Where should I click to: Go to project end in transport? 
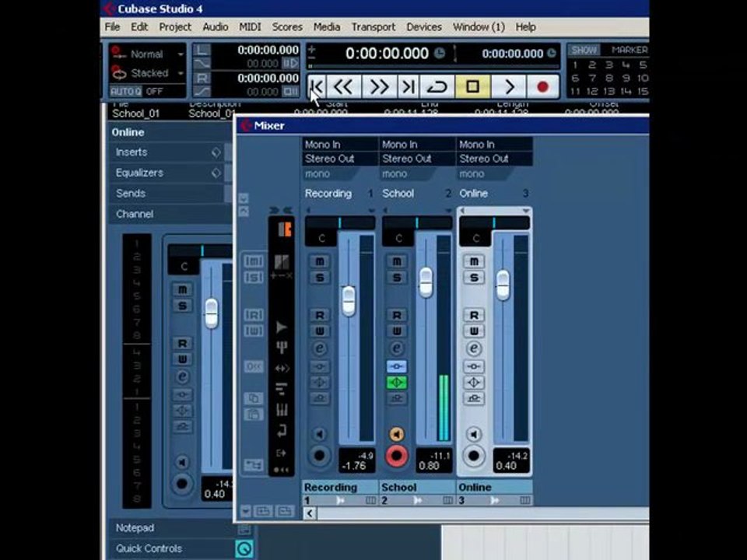point(409,86)
